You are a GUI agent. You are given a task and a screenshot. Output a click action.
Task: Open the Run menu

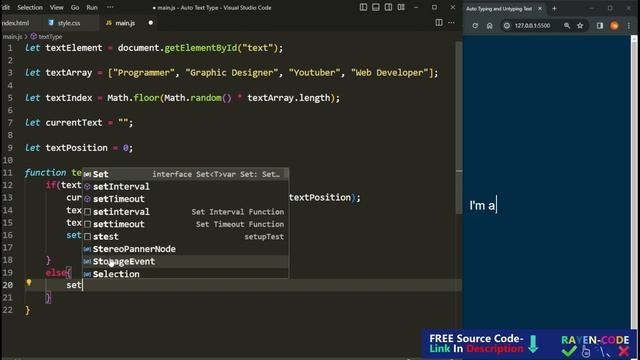point(92,7)
